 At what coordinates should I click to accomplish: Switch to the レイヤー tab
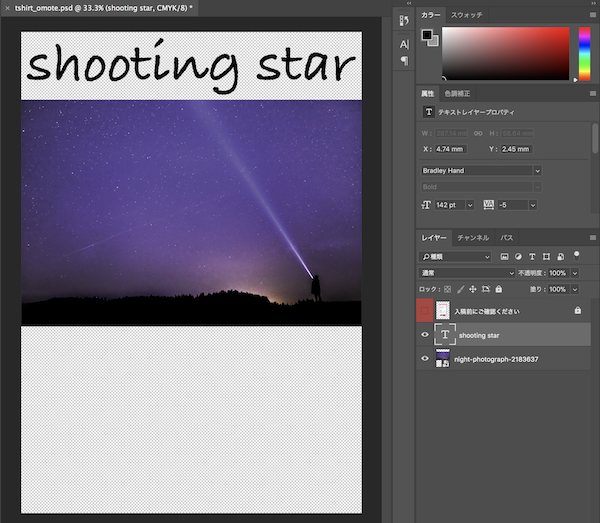pos(434,238)
